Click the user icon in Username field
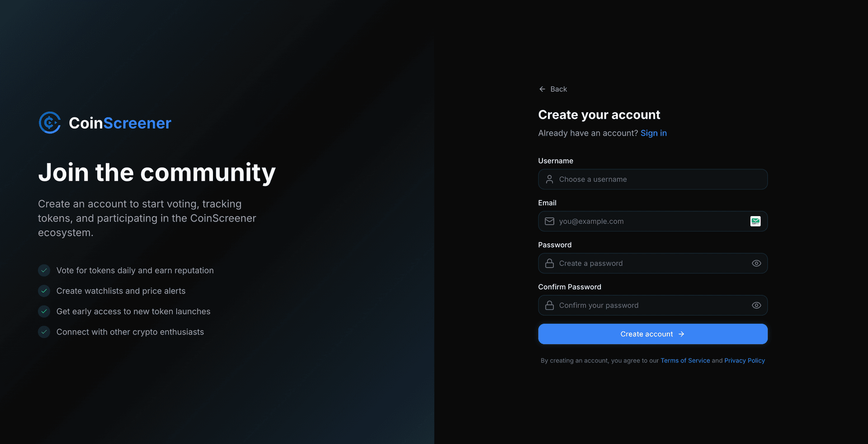This screenshot has height=444, width=868. coord(549,179)
